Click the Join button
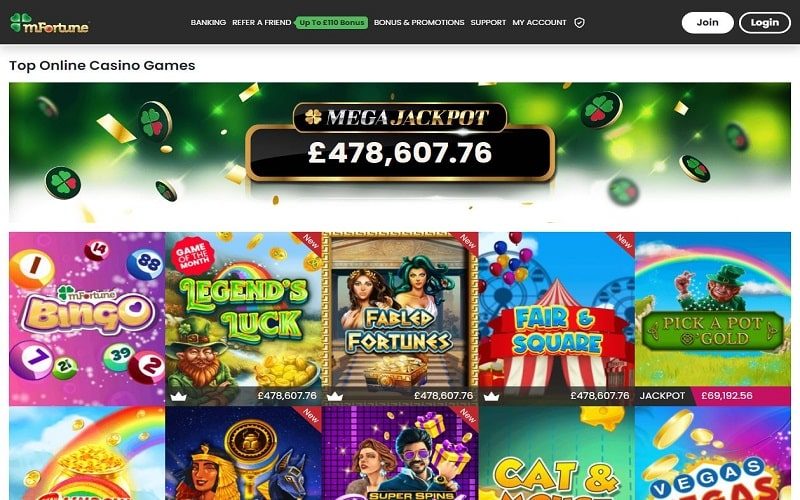This screenshot has width=800, height=500. pos(708,22)
